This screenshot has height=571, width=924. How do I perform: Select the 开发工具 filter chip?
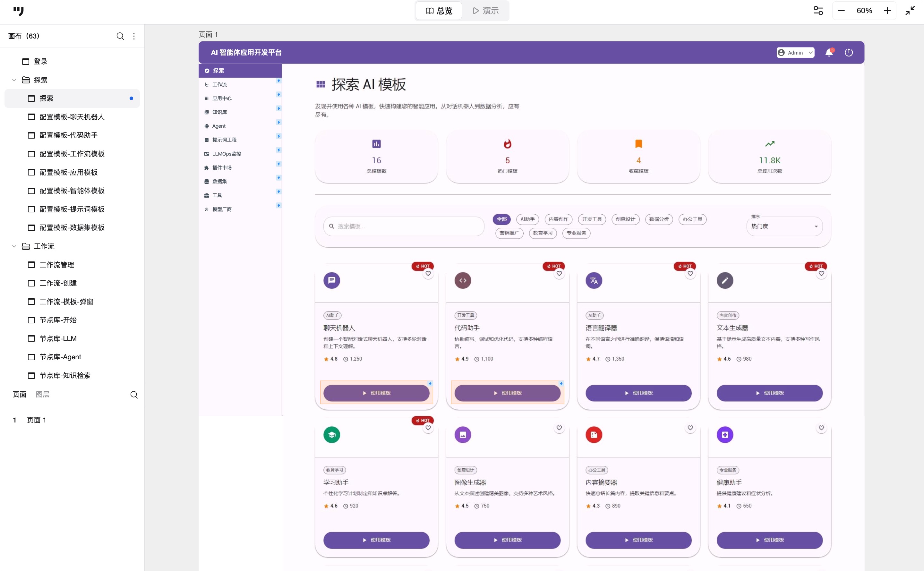coord(591,219)
